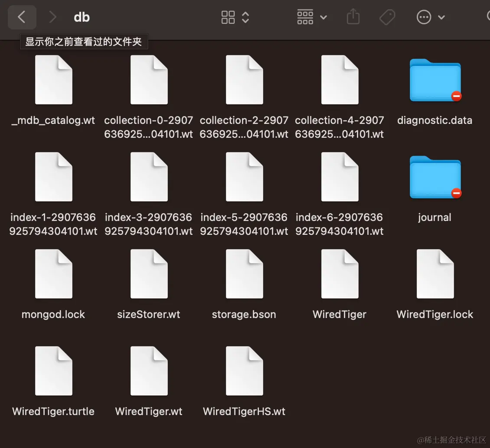Select the sizeStorer.wt file
This screenshot has width=490, height=448.
pyautogui.click(x=149, y=274)
